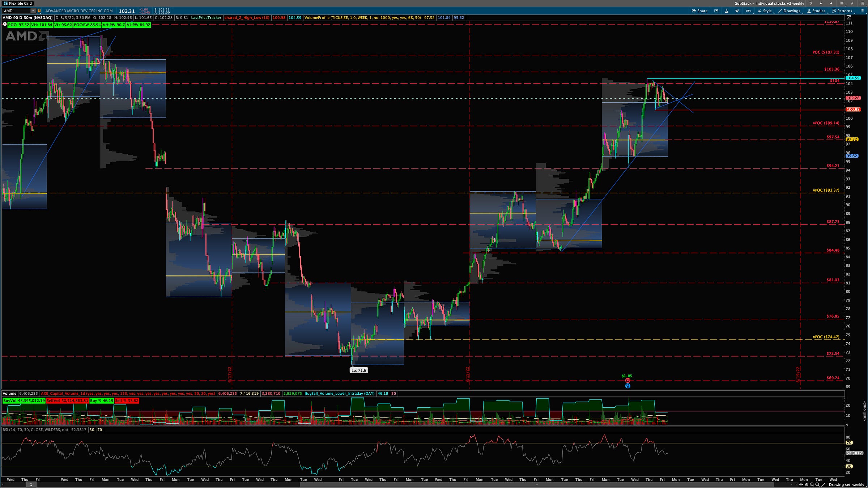This screenshot has width=868, height=488.
Task: Click the Lo: 71.6 price bubble
Action: click(358, 370)
